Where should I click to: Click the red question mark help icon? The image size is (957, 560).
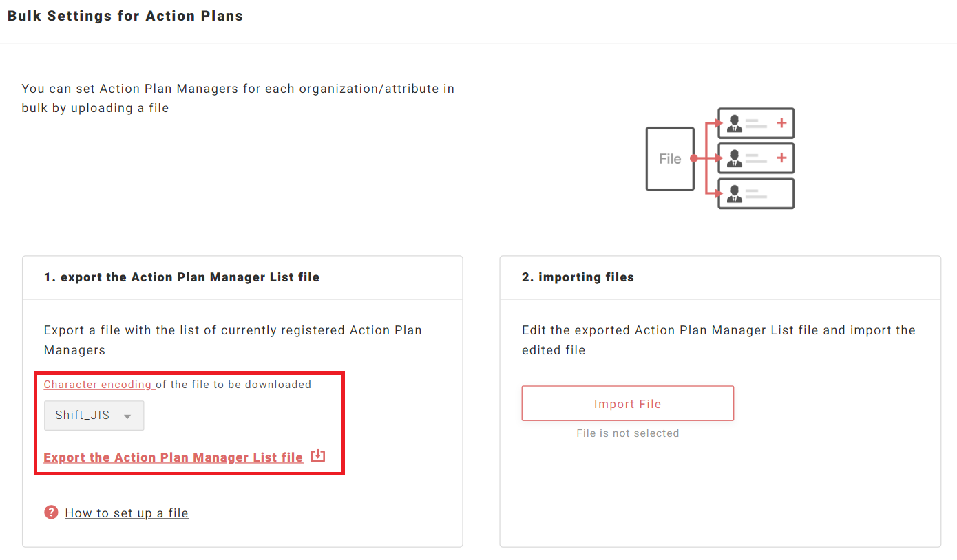point(51,513)
